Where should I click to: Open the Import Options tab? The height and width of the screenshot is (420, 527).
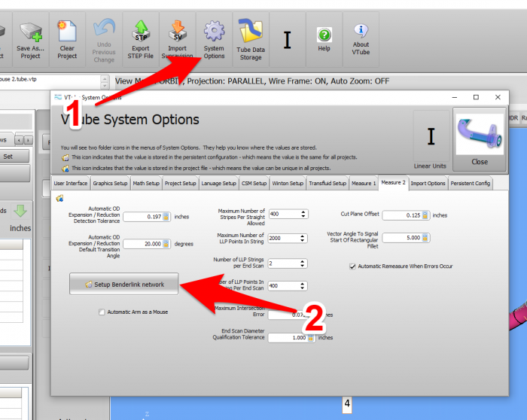pyautogui.click(x=428, y=184)
